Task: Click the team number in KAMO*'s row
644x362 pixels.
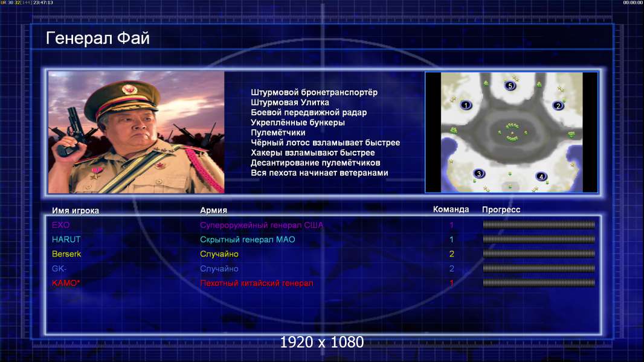Action: 451,283
